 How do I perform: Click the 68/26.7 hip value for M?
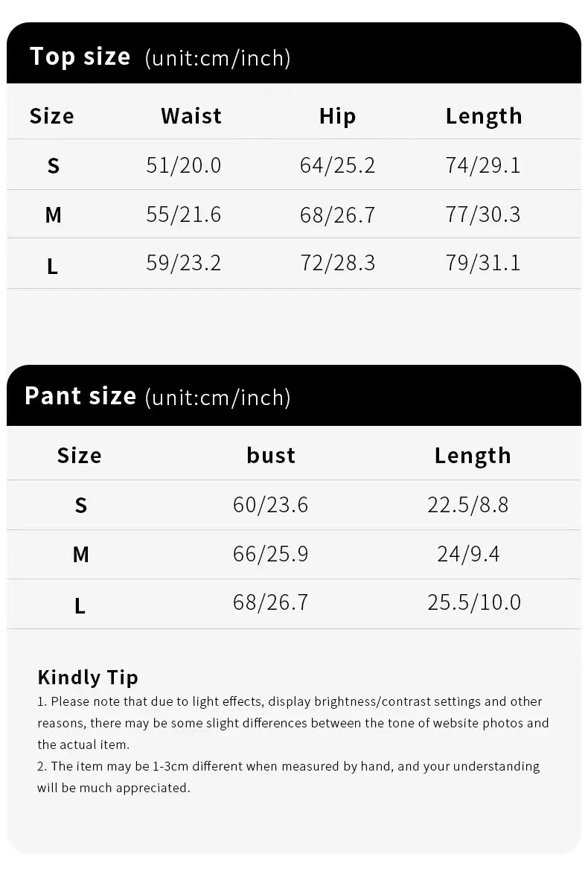[x=337, y=215]
